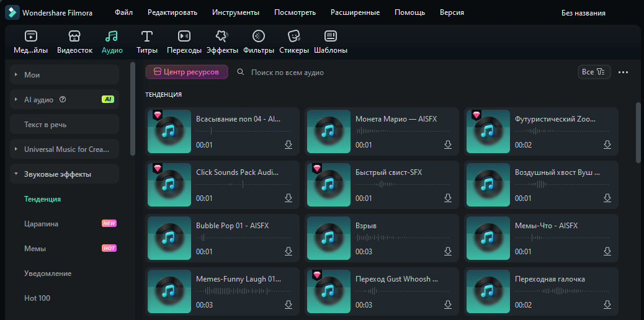Select the Аудио tab

112,42
